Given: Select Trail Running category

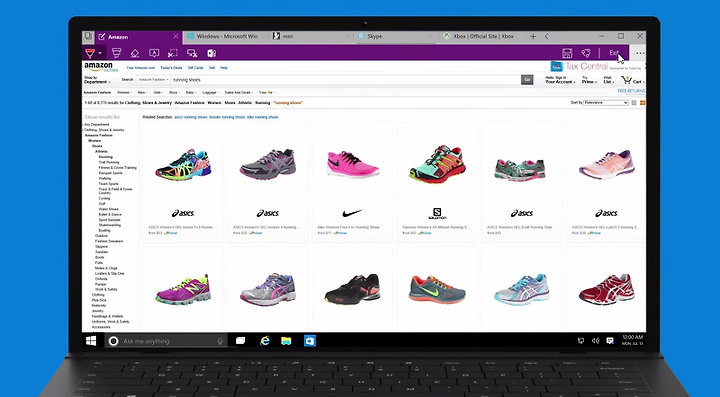Looking at the screenshot, I should [108, 162].
